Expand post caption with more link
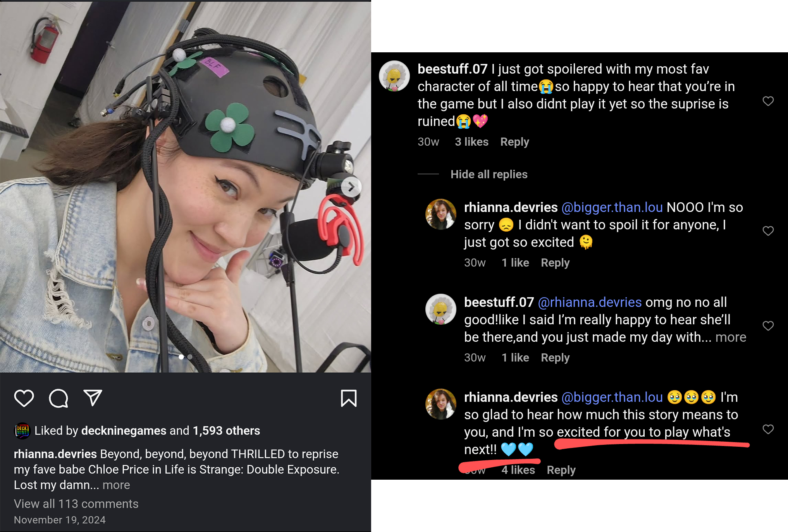 tap(116, 485)
